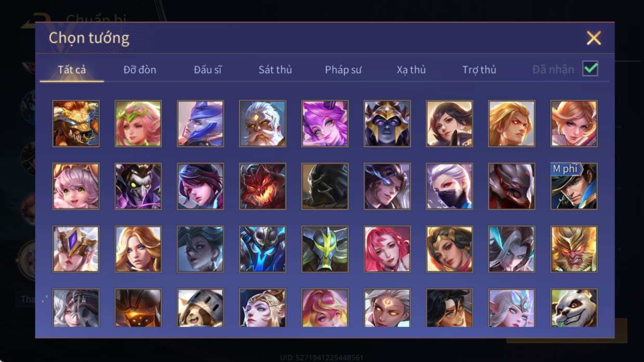The height and width of the screenshot is (362, 644).
Task: Show the "Pháp sư" hero category
Action: point(343,70)
